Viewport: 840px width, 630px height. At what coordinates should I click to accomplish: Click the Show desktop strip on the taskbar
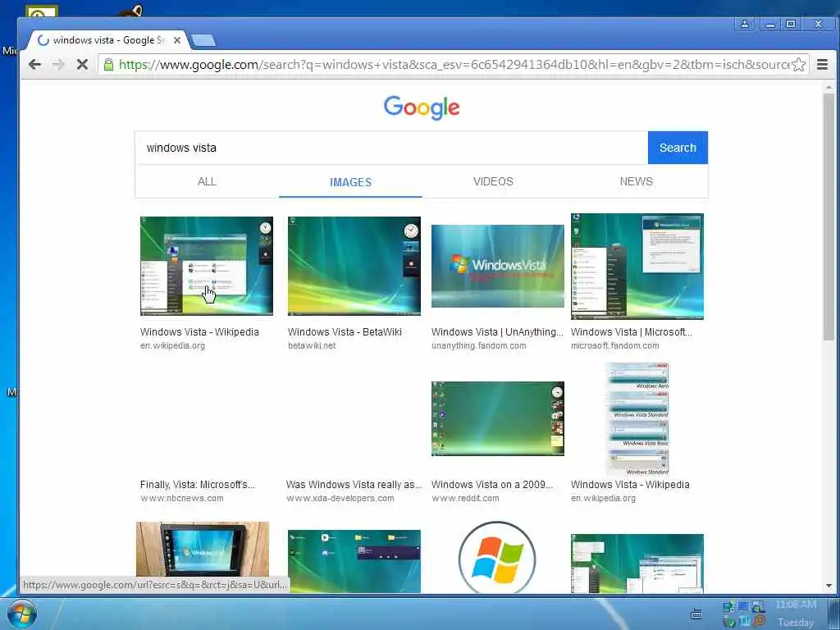click(833, 614)
